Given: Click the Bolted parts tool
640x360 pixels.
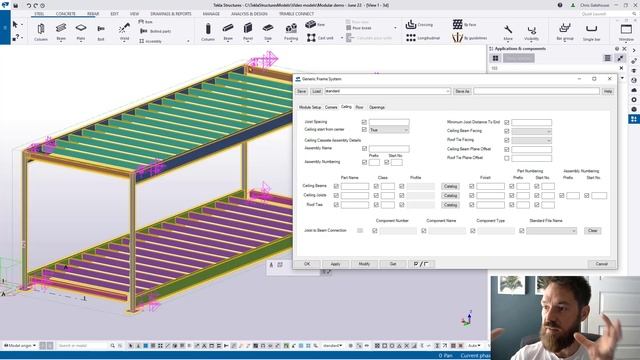Looking at the screenshot, I should (155, 31).
